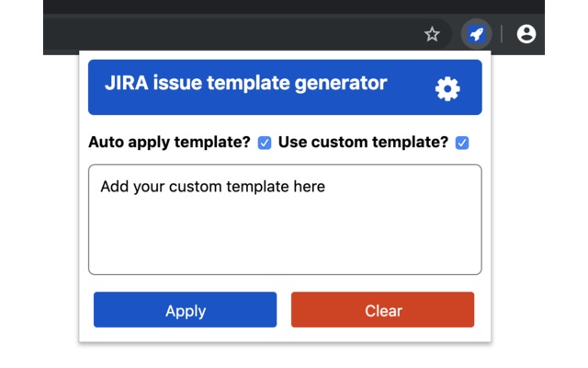Bookmark this page with the star icon

pyautogui.click(x=432, y=34)
